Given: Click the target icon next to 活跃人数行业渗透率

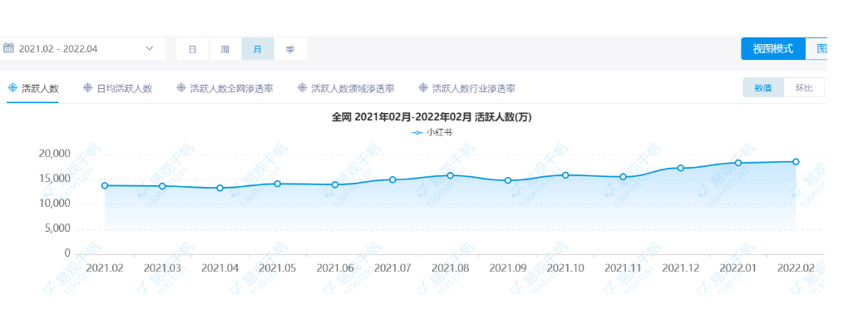Looking at the screenshot, I should tap(423, 88).
